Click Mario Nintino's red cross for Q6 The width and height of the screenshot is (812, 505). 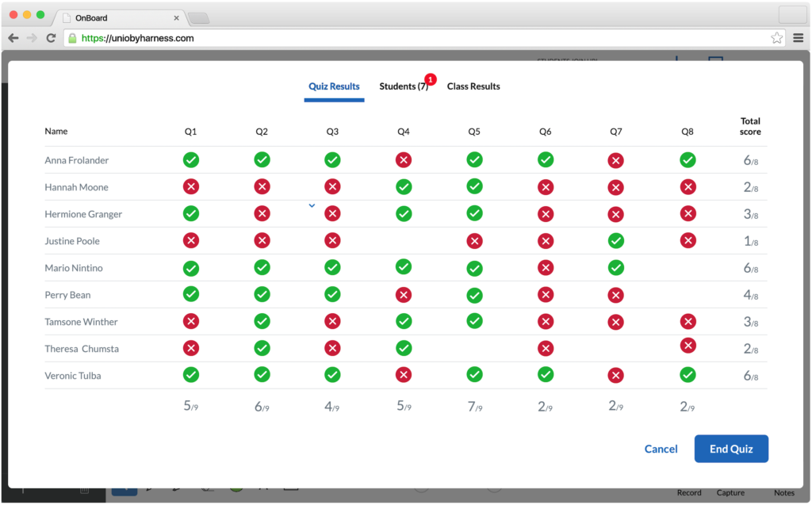click(x=545, y=268)
